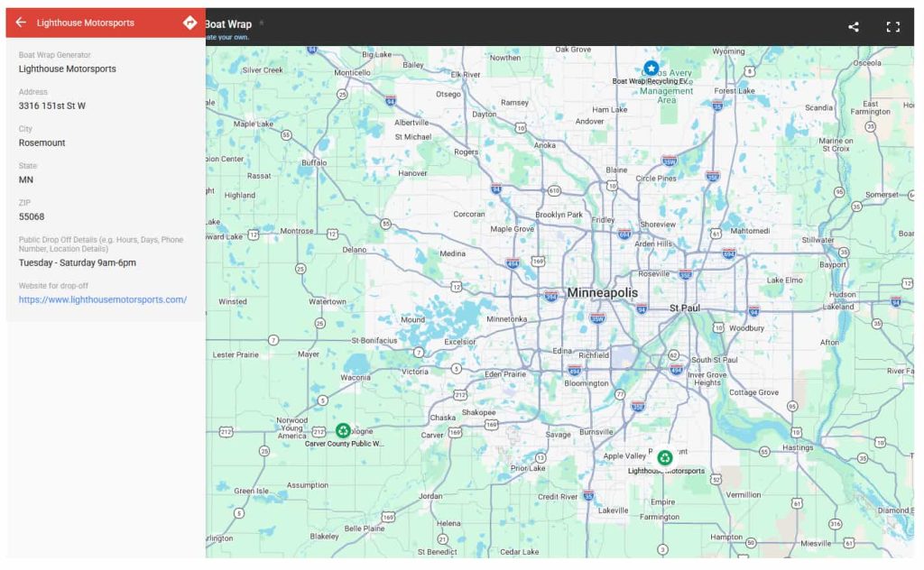The width and height of the screenshot is (924, 570).
Task: Click the City field showing Rosemount
Action: [x=42, y=142]
